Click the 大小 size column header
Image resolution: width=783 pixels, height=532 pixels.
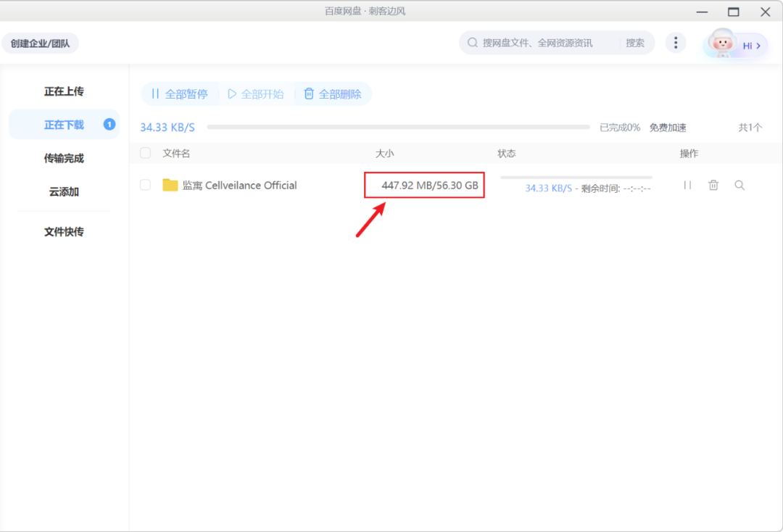(x=384, y=153)
